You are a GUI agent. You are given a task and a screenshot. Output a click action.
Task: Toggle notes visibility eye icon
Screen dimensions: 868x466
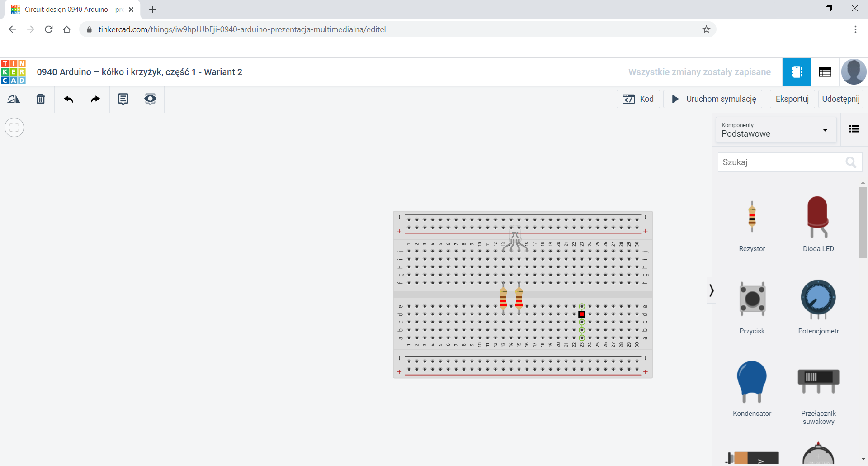(150, 99)
